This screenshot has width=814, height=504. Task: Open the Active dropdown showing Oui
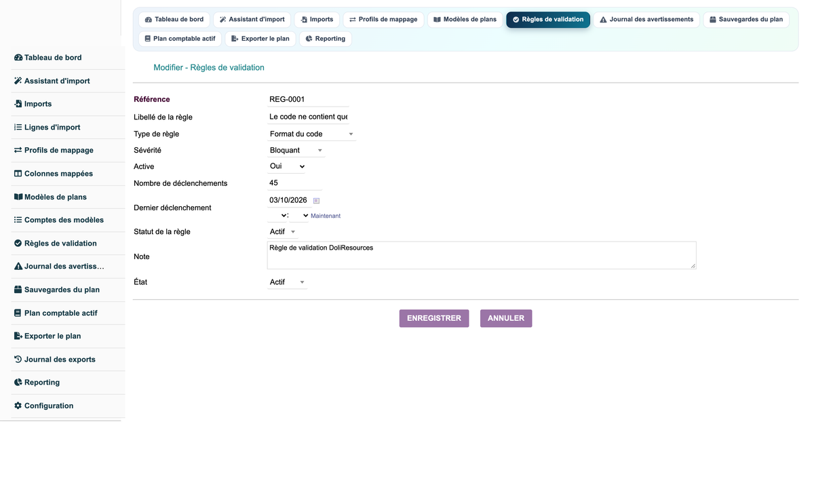point(287,166)
